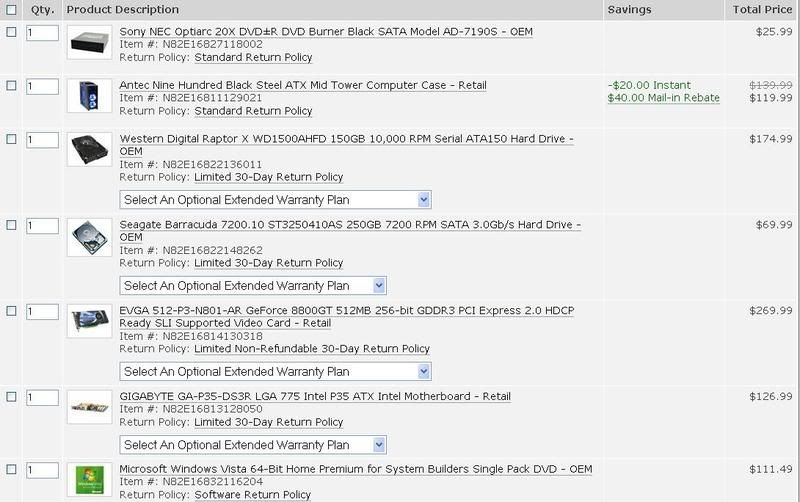
Task: Open the $40.00 Mail-in Rebate link
Action: (661, 98)
